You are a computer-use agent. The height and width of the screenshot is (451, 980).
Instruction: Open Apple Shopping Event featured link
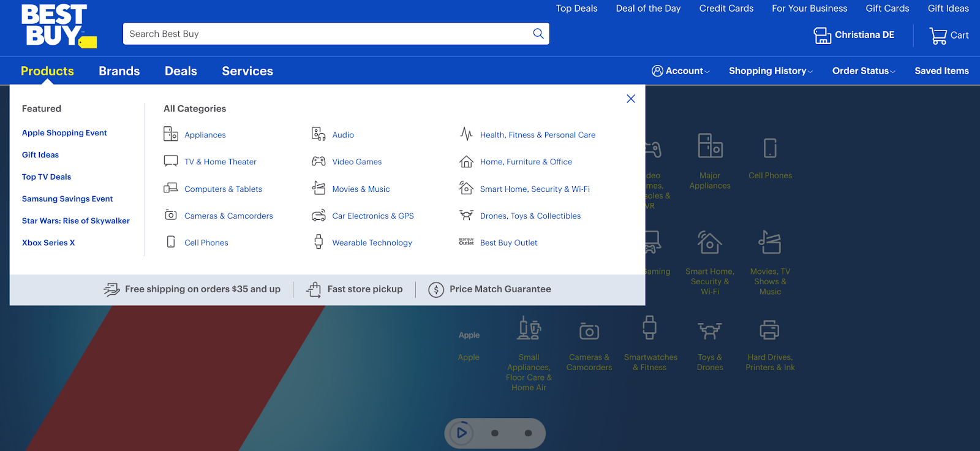pos(64,133)
